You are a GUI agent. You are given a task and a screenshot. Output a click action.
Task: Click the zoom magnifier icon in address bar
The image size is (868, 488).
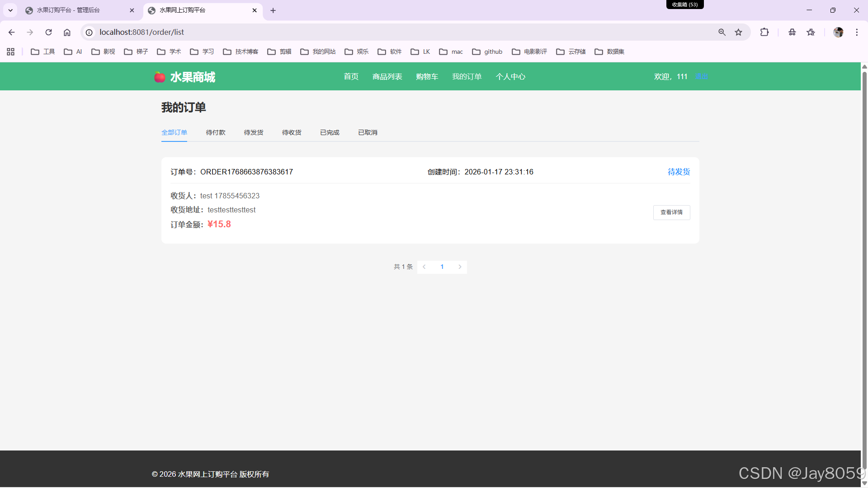tap(722, 32)
